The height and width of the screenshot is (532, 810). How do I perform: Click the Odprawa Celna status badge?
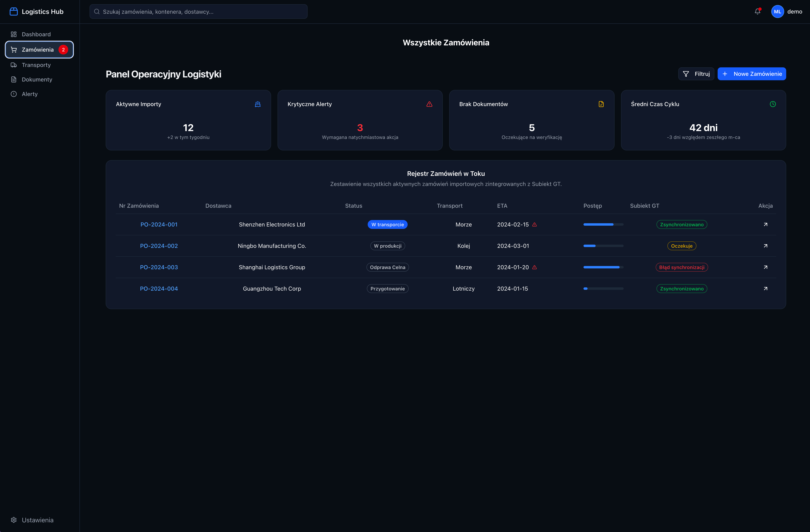[387, 267]
